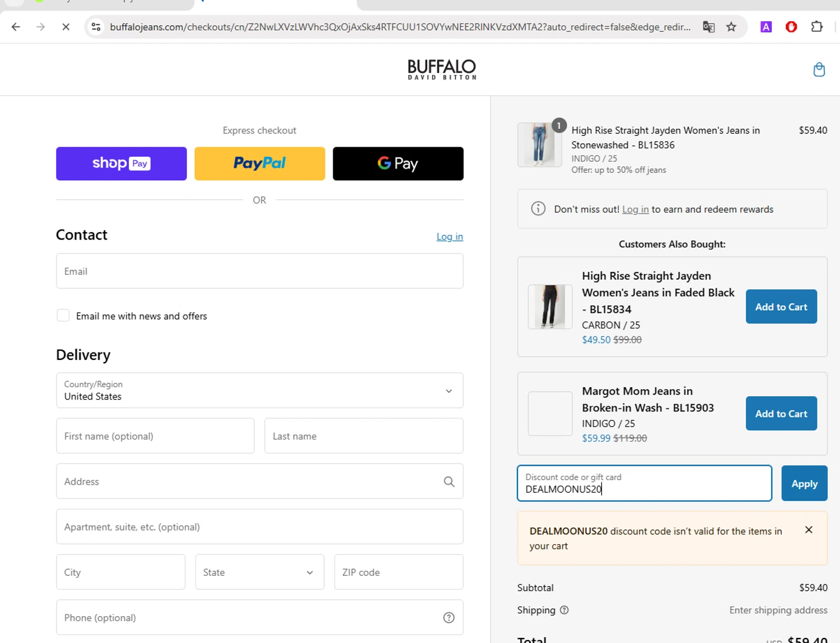
Task: Apply the discount code
Action: click(804, 484)
